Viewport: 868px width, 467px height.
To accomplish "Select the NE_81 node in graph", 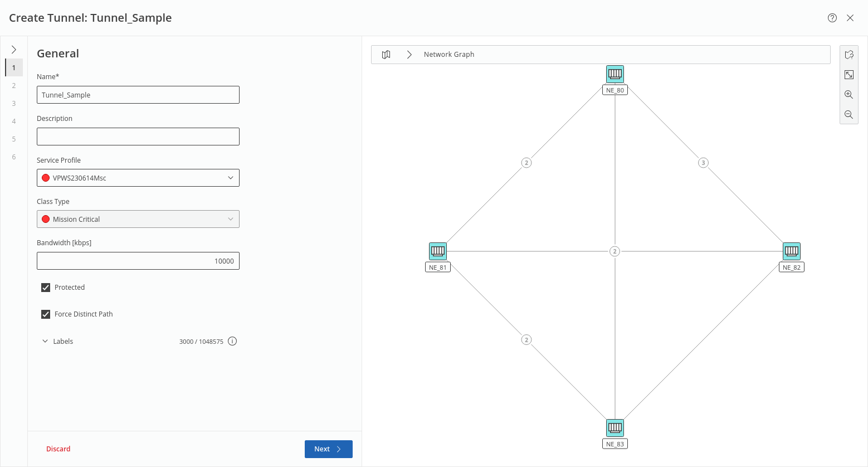I will click(x=438, y=251).
